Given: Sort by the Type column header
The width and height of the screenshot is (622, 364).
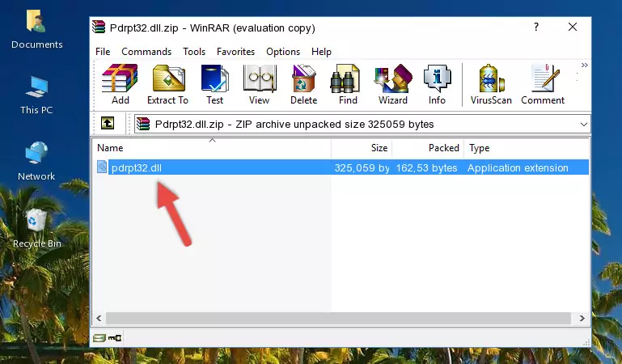Looking at the screenshot, I should (x=527, y=148).
